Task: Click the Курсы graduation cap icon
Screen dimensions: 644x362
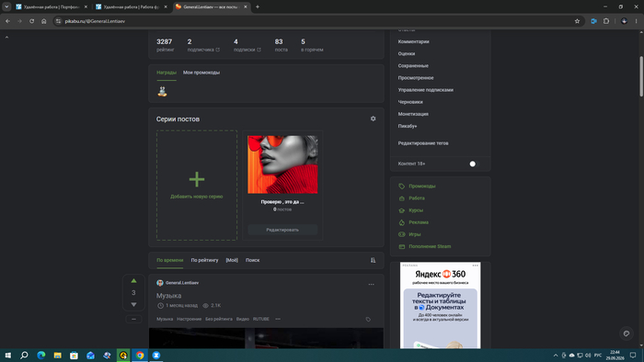Action: click(402, 210)
